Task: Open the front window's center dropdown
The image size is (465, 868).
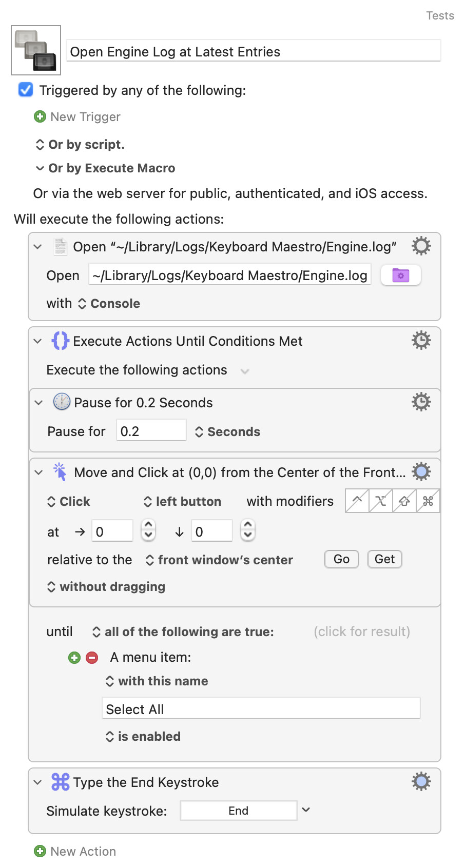Action: click(x=219, y=560)
